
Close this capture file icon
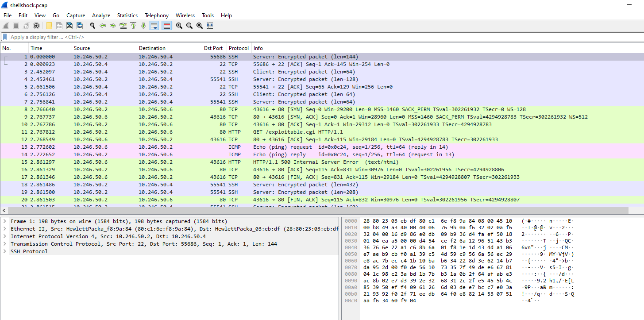tap(69, 26)
